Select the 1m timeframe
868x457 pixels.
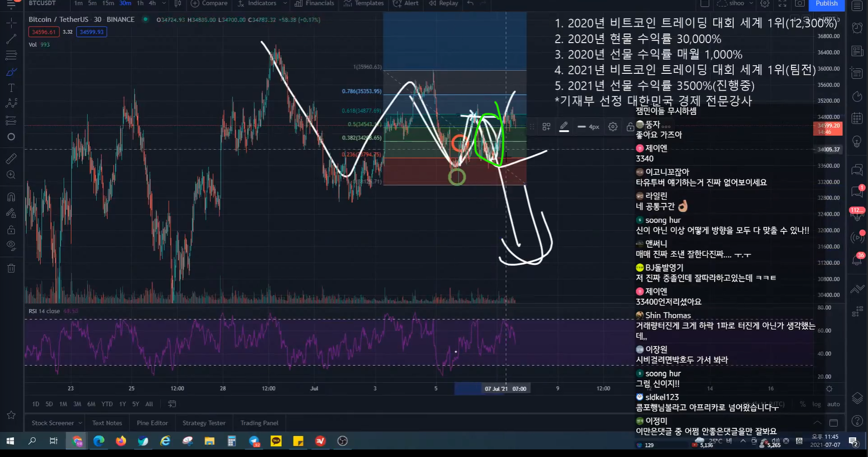point(78,3)
